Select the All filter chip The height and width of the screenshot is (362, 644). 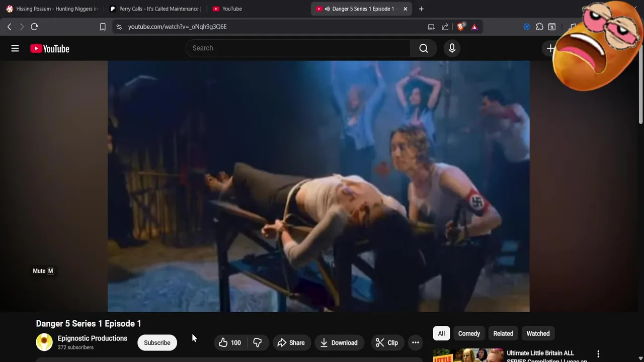[x=441, y=333]
